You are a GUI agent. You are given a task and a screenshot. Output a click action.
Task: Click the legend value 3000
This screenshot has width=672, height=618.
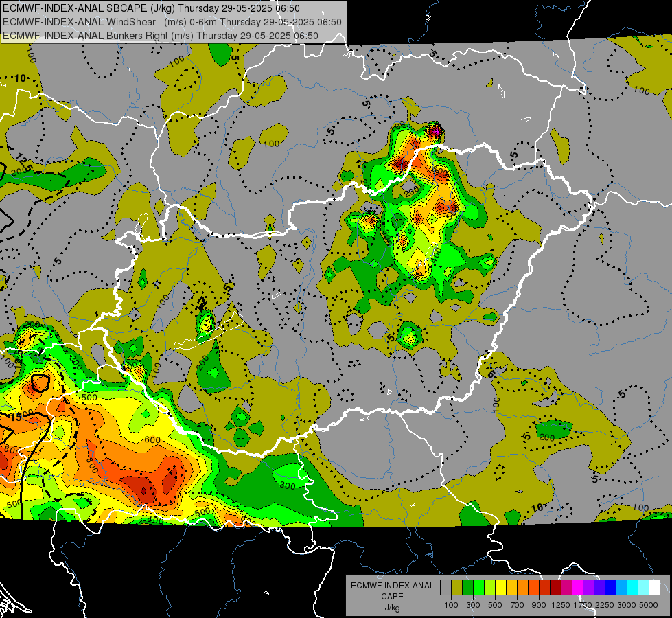(x=627, y=605)
